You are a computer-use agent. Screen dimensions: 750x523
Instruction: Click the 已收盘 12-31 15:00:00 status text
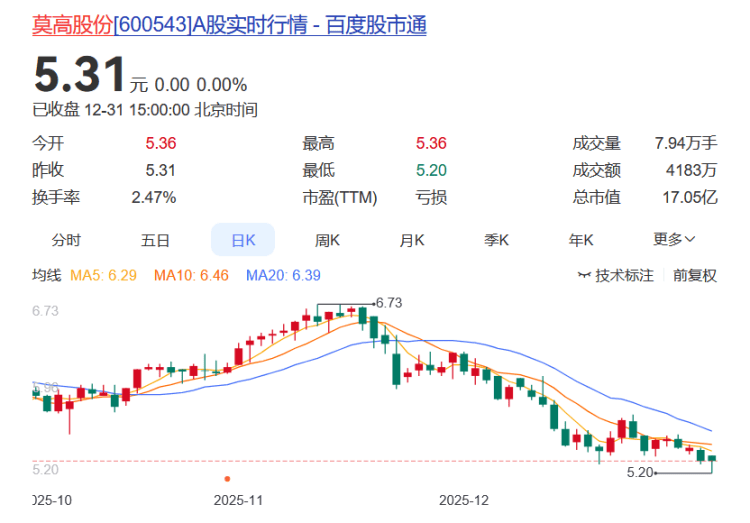click(145, 110)
